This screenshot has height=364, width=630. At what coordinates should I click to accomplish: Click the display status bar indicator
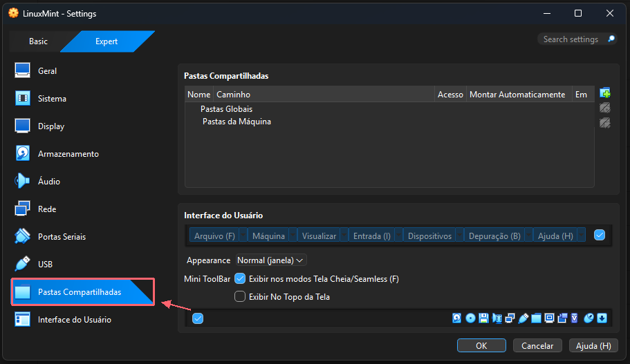click(x=549, y=318)
